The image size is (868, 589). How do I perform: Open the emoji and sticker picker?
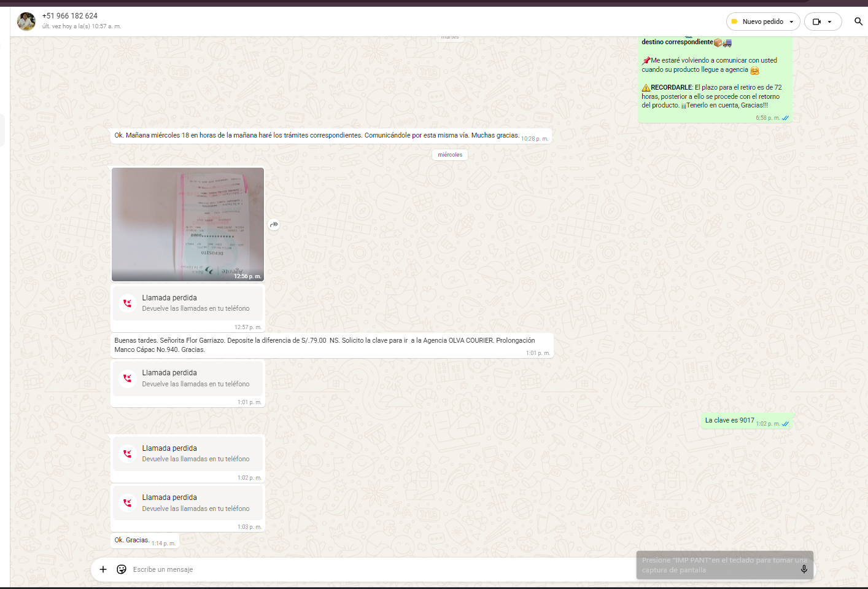click(x=122, y=569)
